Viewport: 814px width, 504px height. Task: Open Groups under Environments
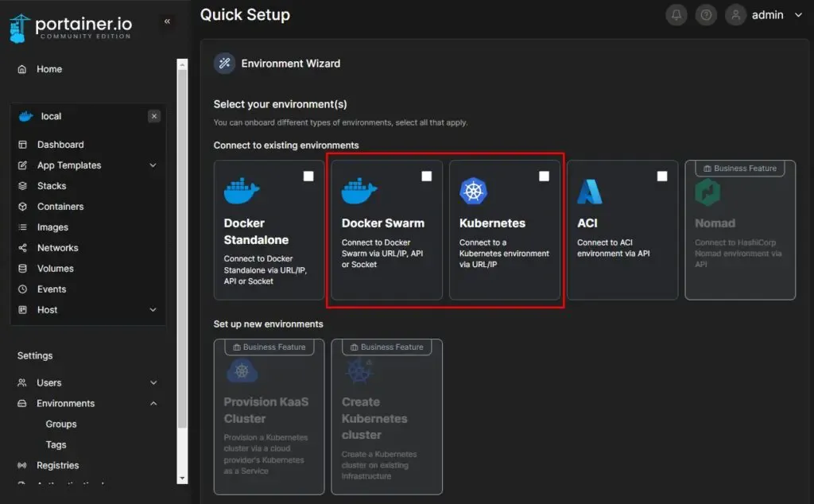point(60,424)
